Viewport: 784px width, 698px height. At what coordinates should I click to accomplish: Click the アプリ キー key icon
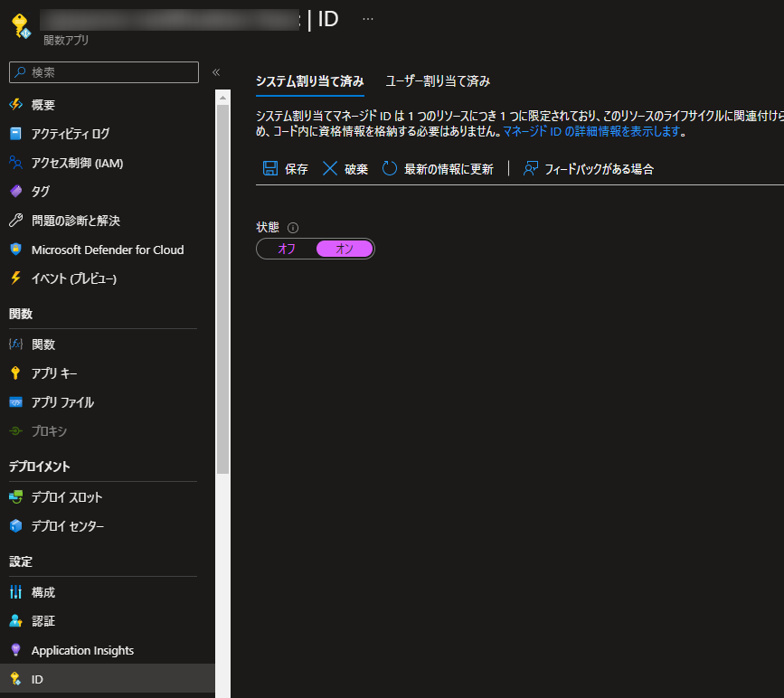16,373
